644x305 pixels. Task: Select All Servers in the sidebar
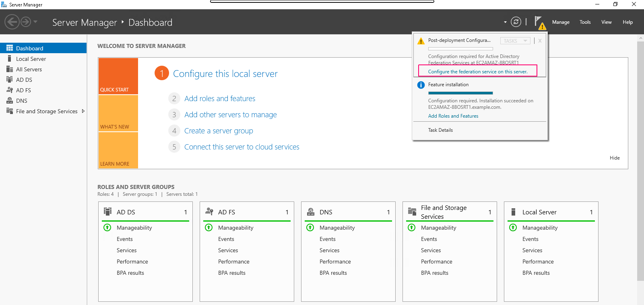click(x=43, y=69)
